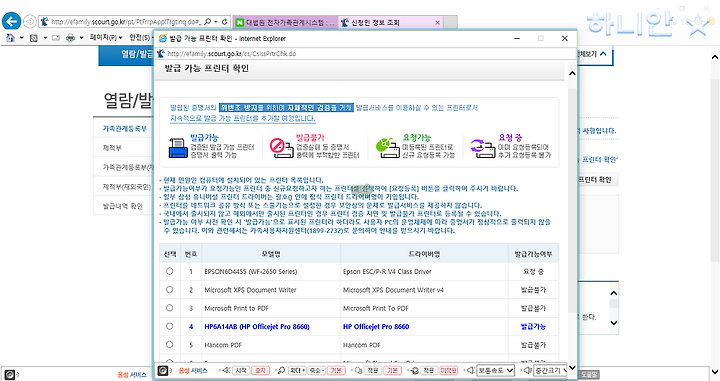Image resolution: width=720 pixels, height=381 pixels.
Task: Open 제적부(재외국민) in the left sidebar
Action: [127, 187]
